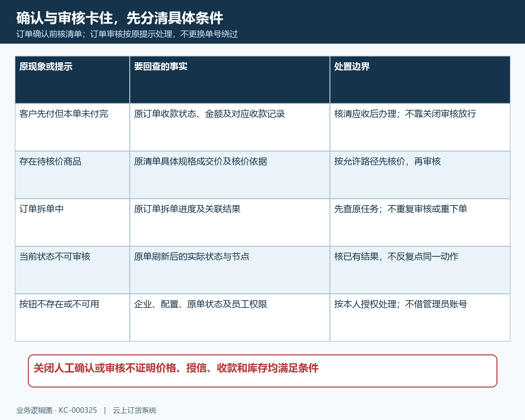Select cell 按允许路径先核价，再审核

420,175
